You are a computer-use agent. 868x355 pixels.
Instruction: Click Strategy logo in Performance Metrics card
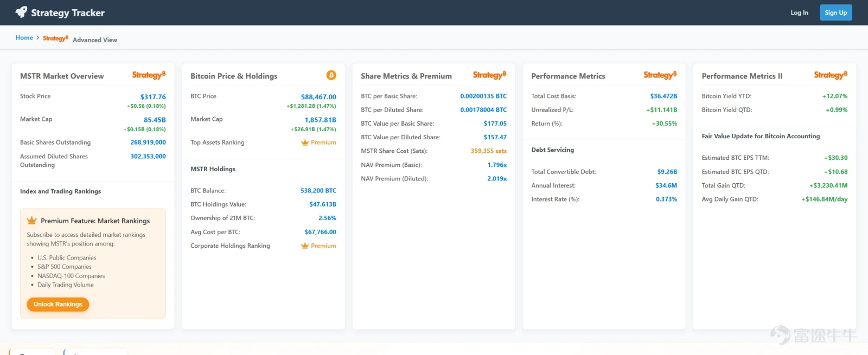pos(660,75)
